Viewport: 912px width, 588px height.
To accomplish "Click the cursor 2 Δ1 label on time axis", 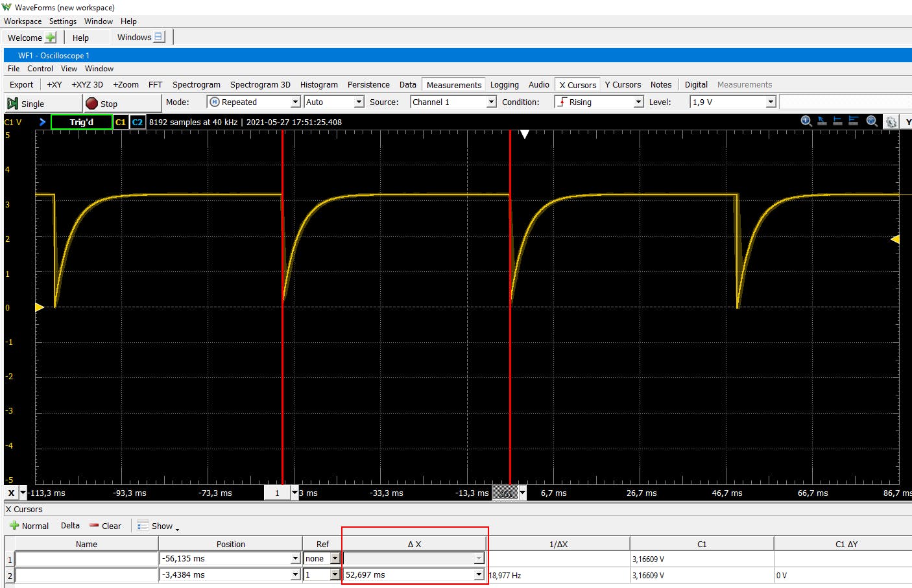I will click(x=506, y=493).
